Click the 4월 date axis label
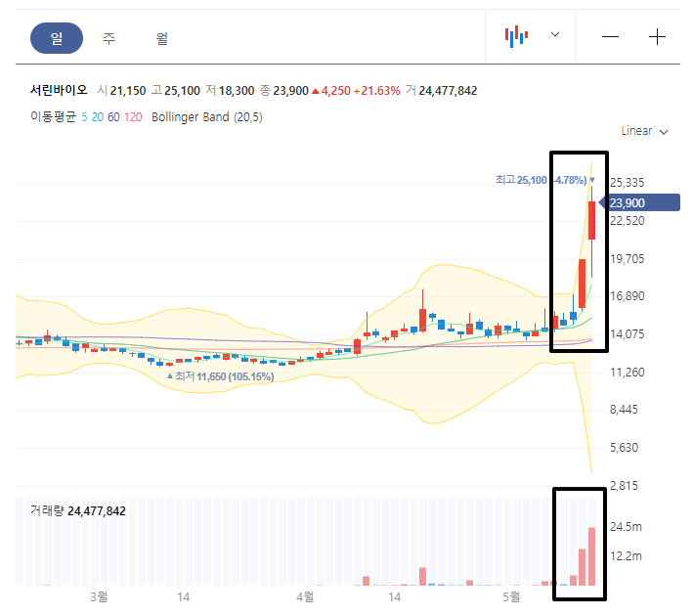This screenshot has width=693, height=616. coord(305,597)
